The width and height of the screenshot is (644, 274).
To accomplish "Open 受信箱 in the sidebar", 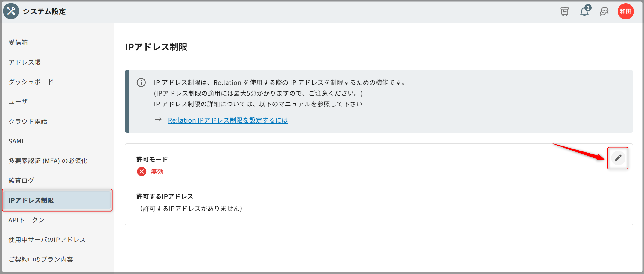I will [18, 42].
